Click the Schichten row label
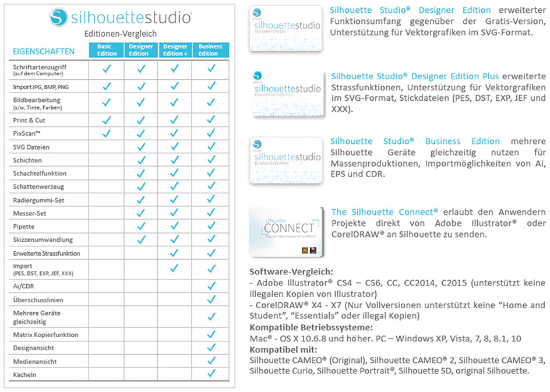Screen dimensions: 550x392 coord(27,160)
